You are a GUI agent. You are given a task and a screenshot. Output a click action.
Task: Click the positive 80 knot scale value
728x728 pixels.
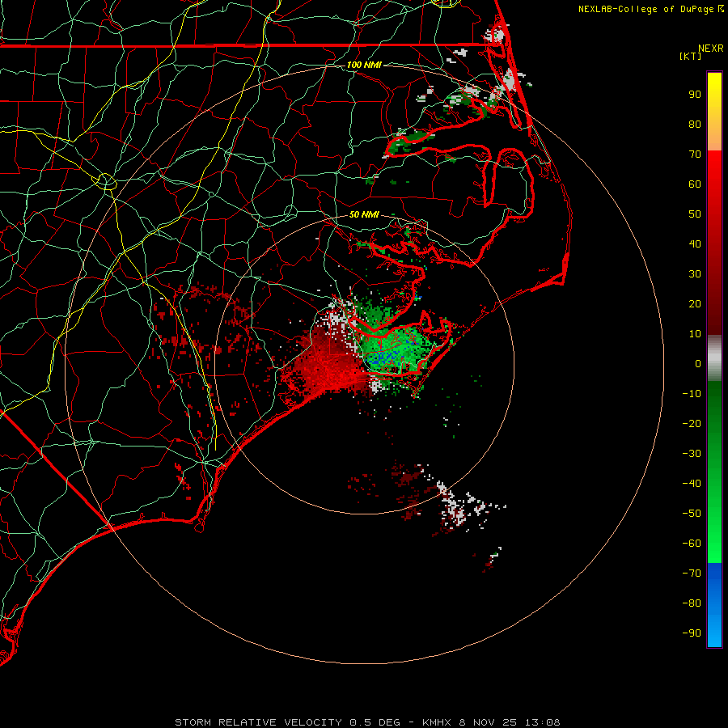point(695,125)
